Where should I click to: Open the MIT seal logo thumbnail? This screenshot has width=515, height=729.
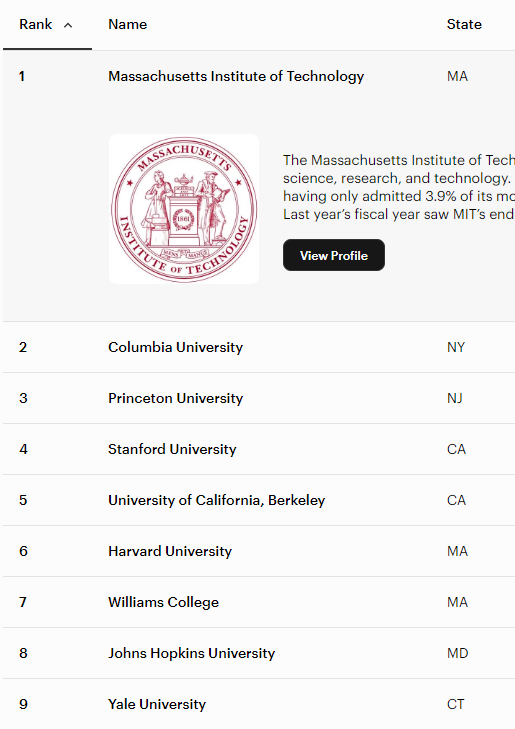pyautogui.click(x=184, y=209)
